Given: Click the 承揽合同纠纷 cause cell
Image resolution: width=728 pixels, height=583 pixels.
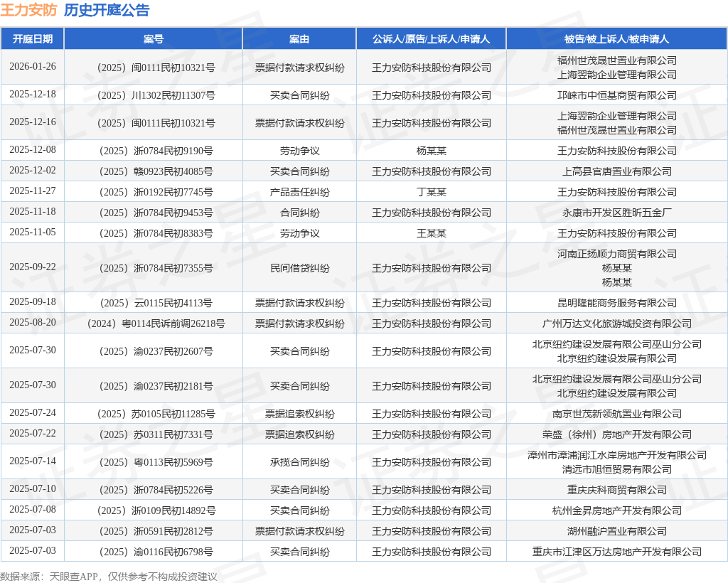Looking at the screenshot, I should pyautogui.click(x=299, y=462).
